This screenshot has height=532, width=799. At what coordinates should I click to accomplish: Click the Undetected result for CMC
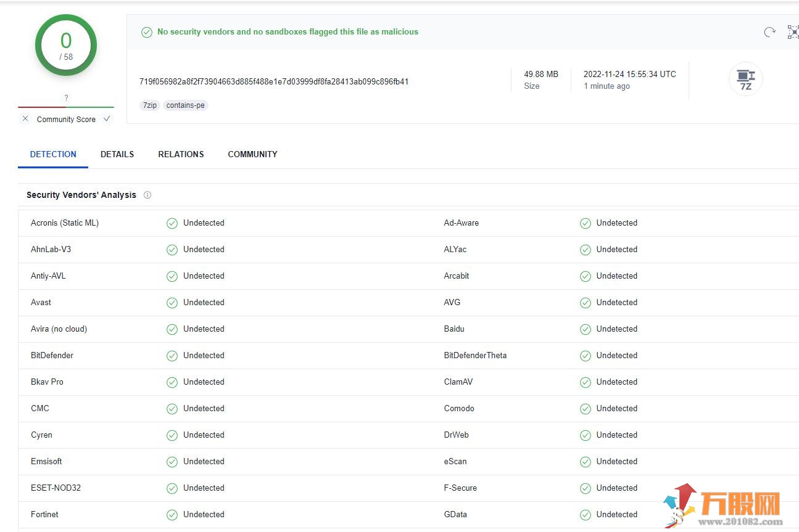(x=204, y=408)
